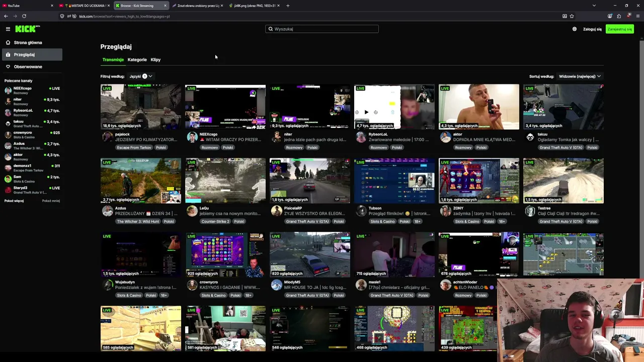
Task: Go to Strona główna in sidebar
Action: pos(31,43)
